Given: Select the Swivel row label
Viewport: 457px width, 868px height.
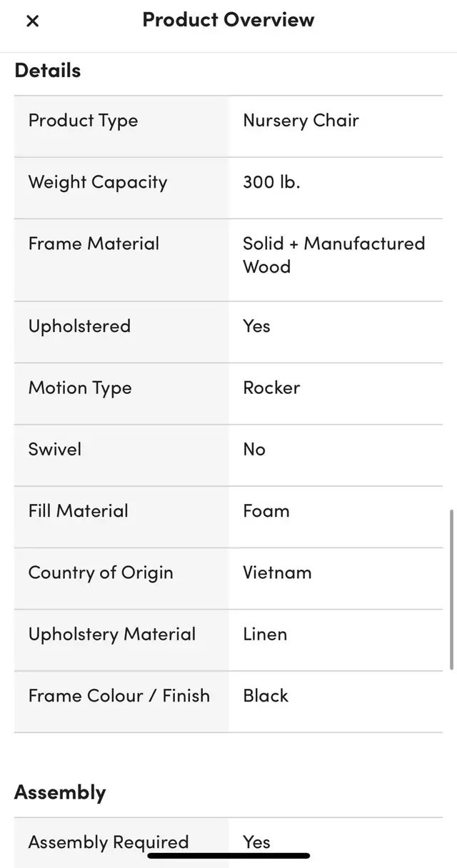Looking at the screenshot, I should coord(55,449).
